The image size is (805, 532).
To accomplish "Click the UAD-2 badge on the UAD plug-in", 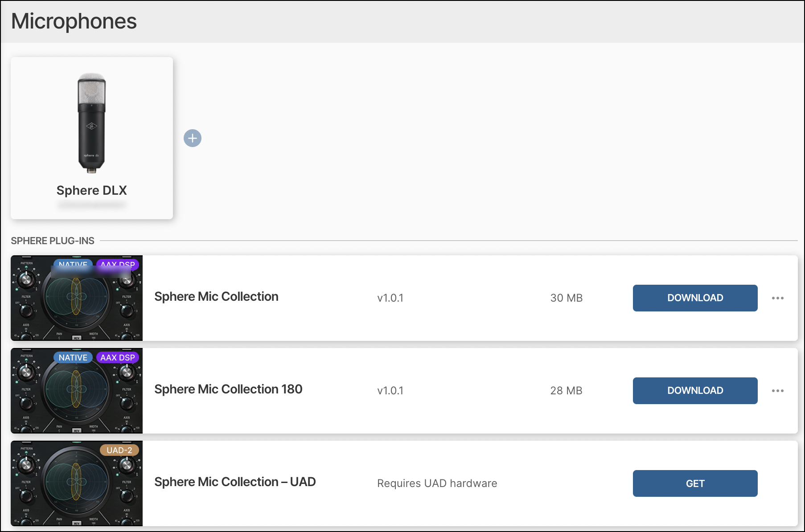I will pos(119,450).
